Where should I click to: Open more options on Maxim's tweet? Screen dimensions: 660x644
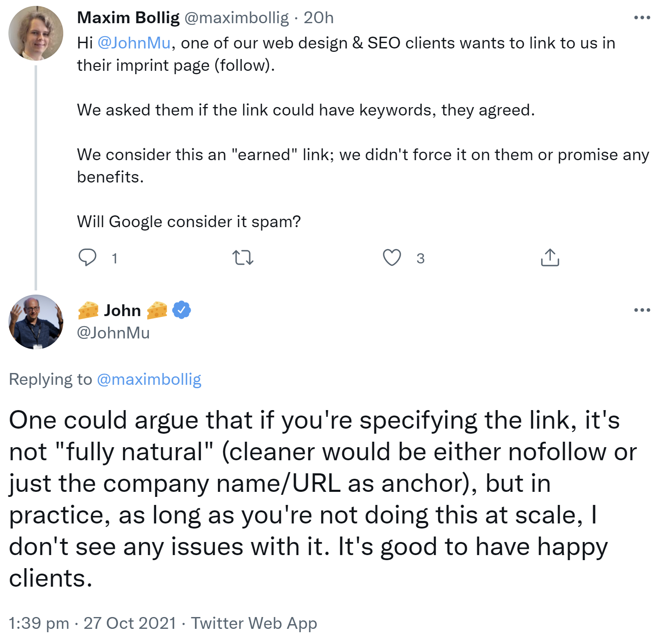click(x=641, y=18)
